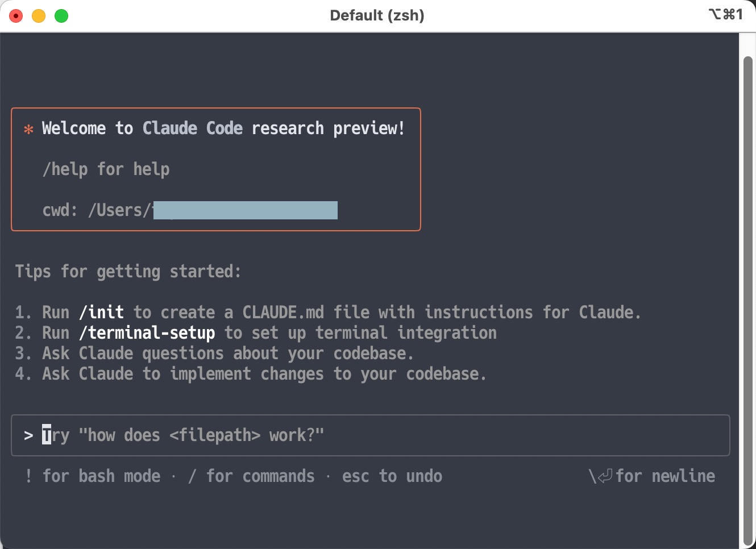The height and width of the screenshot is (549, 756).
Task: Select the /terminal-setup command text
Action: tap(147, 332)
